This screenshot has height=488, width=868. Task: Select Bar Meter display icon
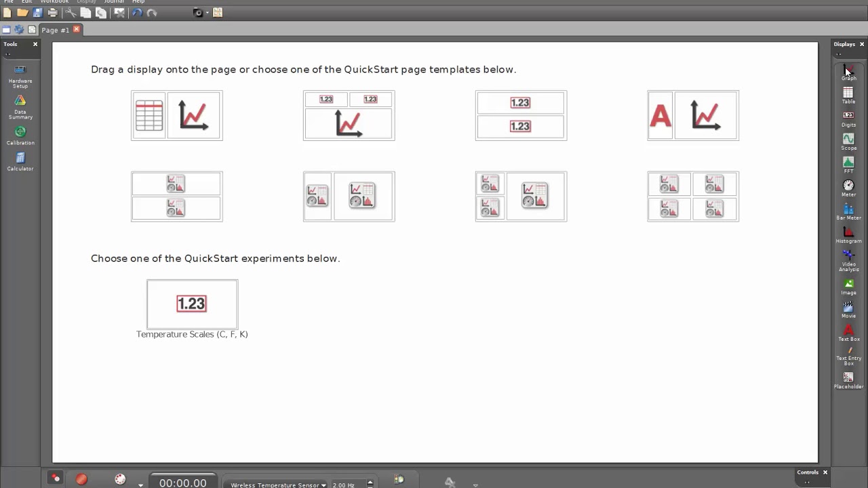tap(848, 211)
